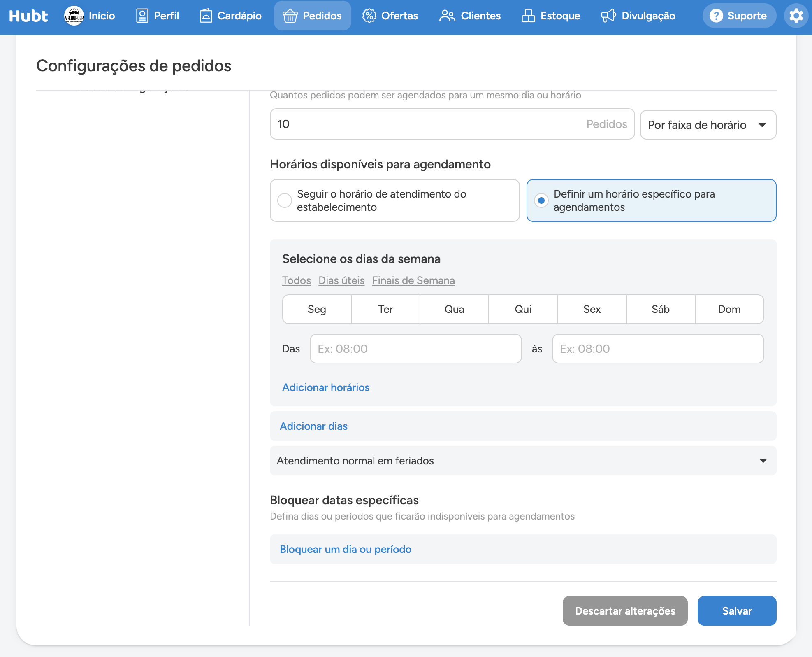Toggle the Qua weekday button
This screenshot has width=812, height=657.
click(454, 309)
